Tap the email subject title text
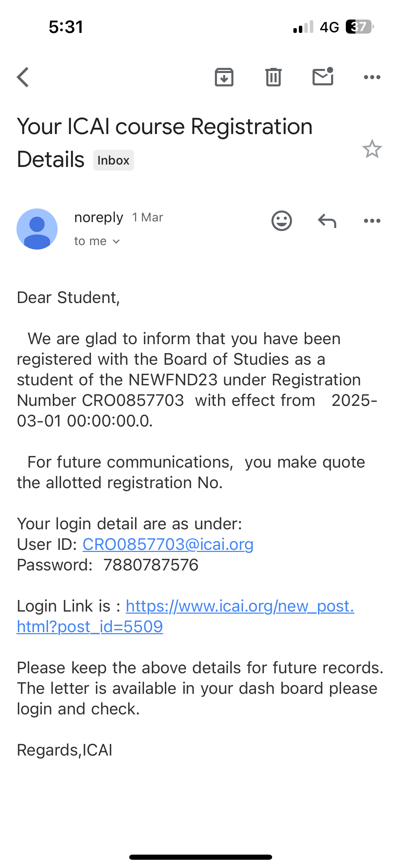The image size is (401, 868). coord(165,127)
